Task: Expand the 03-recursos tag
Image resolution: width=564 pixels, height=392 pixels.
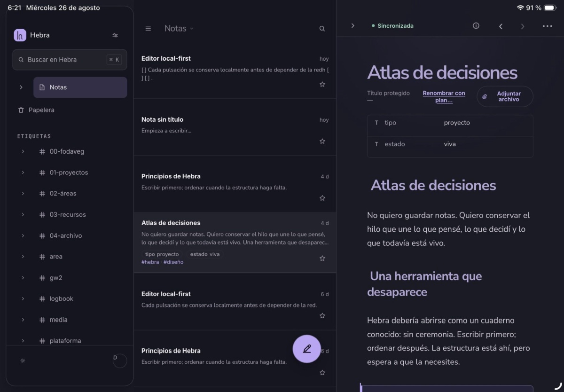Action: click(x=23, y=214)
